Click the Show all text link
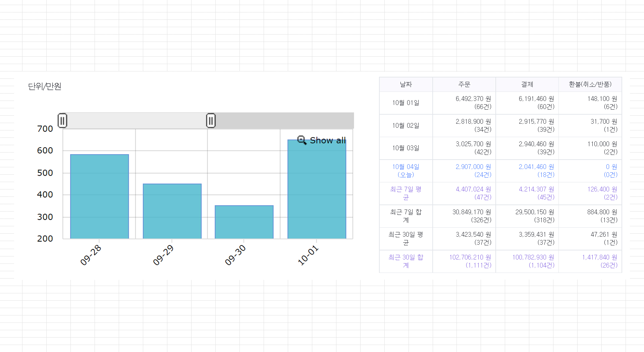Viewport: 644px width, 352px height. [x=328, y=140]
